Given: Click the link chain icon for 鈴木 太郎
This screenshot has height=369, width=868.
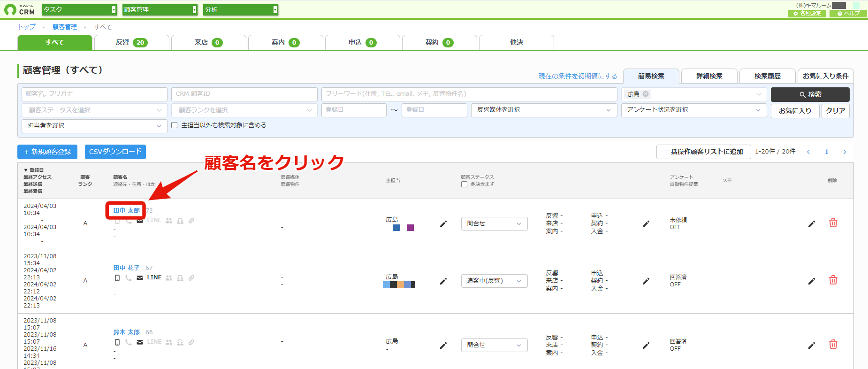Looking at the screenshot, I should click(x=191, y=342).
